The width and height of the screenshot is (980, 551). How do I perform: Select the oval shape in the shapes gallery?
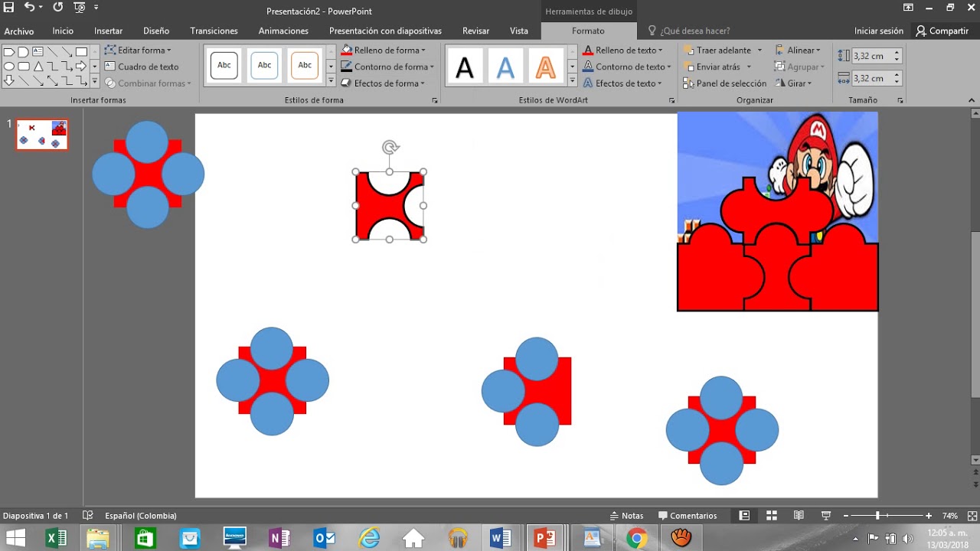click(9, 67)
